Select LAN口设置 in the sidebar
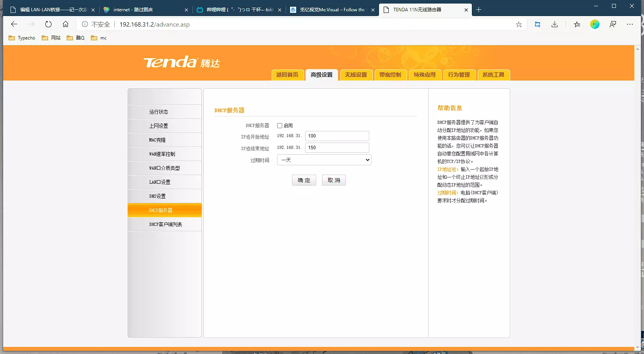The height and width of the screenshot is (354, 644). click(x=160, y=182)
